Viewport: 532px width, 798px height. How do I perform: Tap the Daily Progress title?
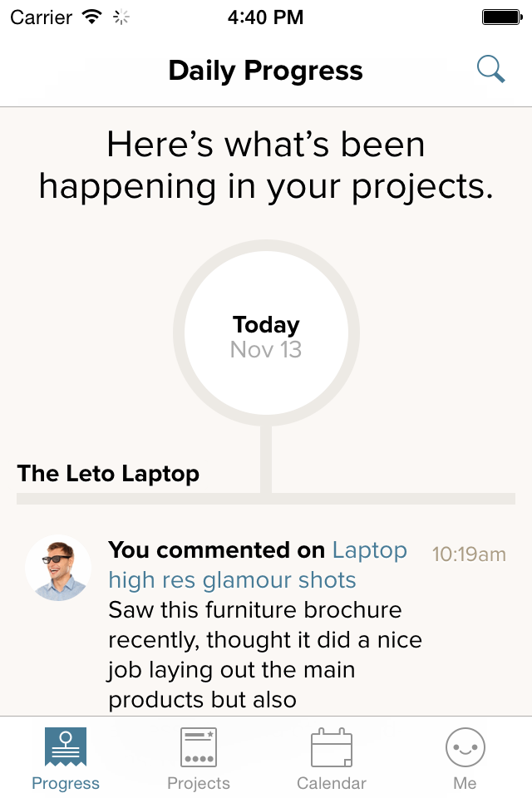coord(265,71)
